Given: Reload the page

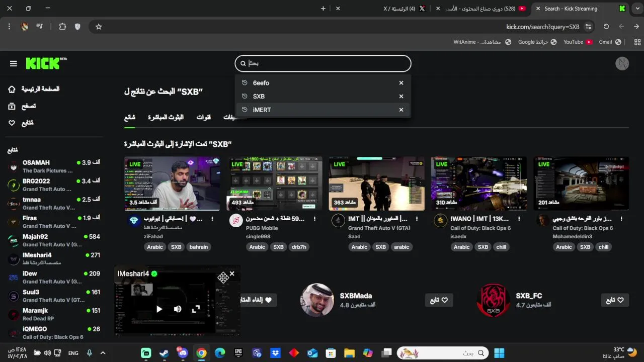Looking at the screenshot, I should pyautogui.click(x=606, y=27).
